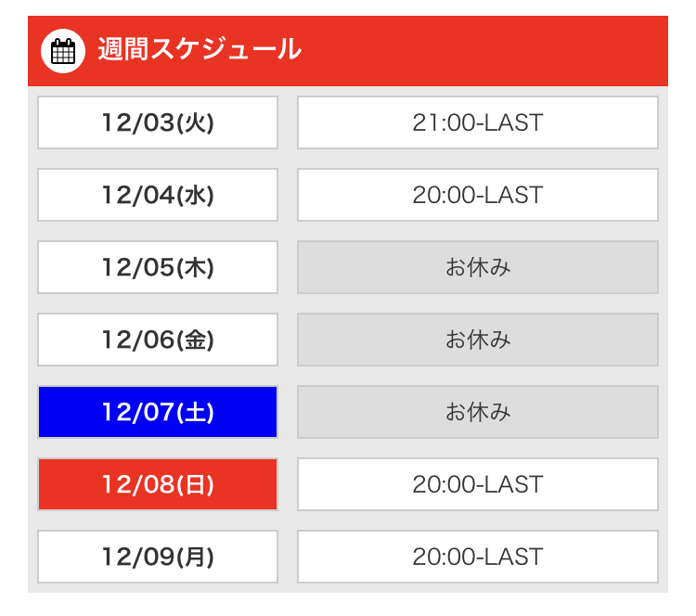
Task: Click the 週間スケジュール header title
Action: point(200,49)
